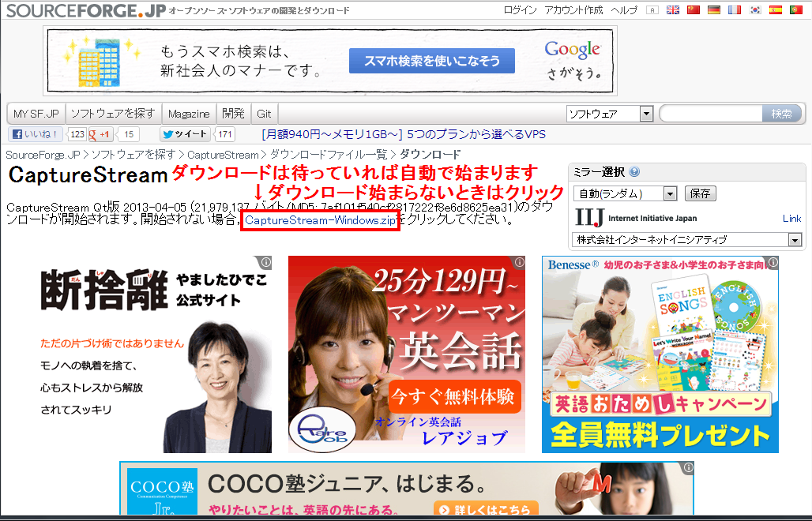Select the UK flag for English language
Screen dimensions: 812x521
[672, 9]
